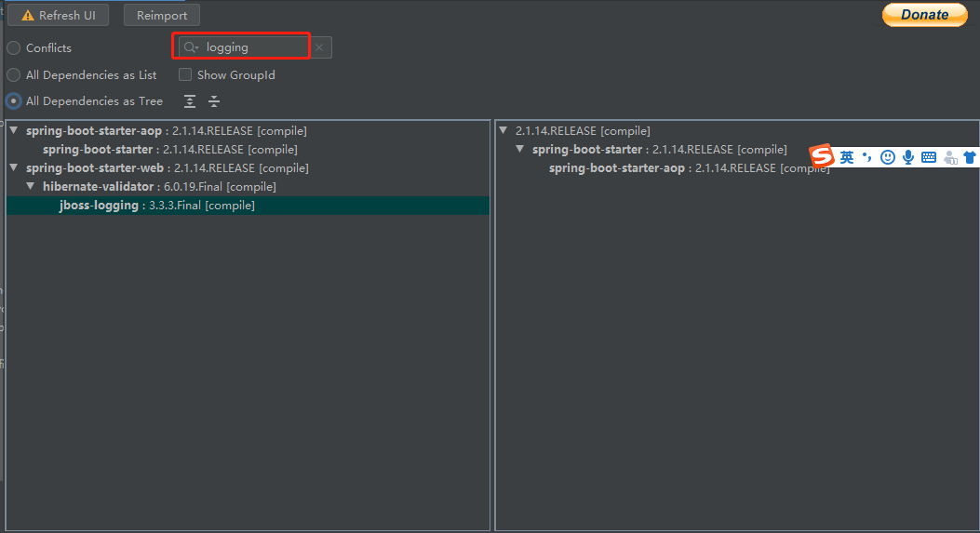Select spring-boot-starter-web row text

pos(168,168)
